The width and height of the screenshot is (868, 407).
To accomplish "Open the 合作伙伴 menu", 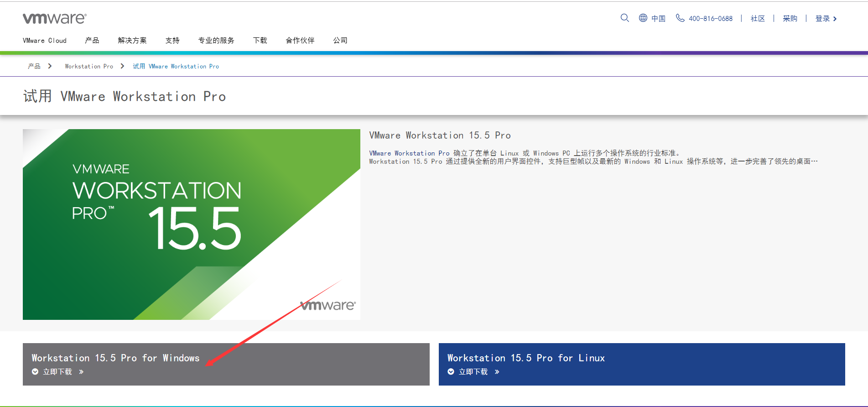I will pos(300,41).
